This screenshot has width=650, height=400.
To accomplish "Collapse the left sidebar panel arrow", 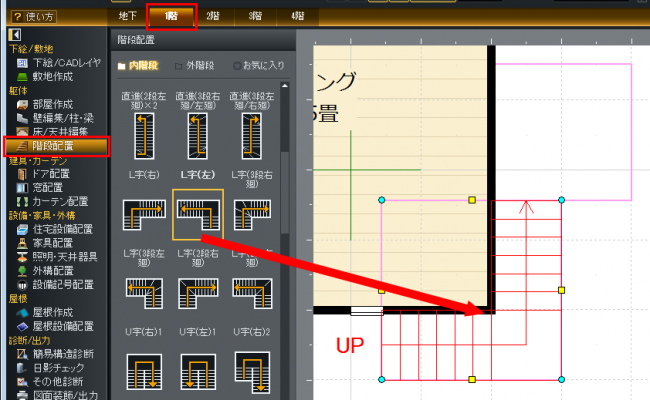I will click(15, 38).
